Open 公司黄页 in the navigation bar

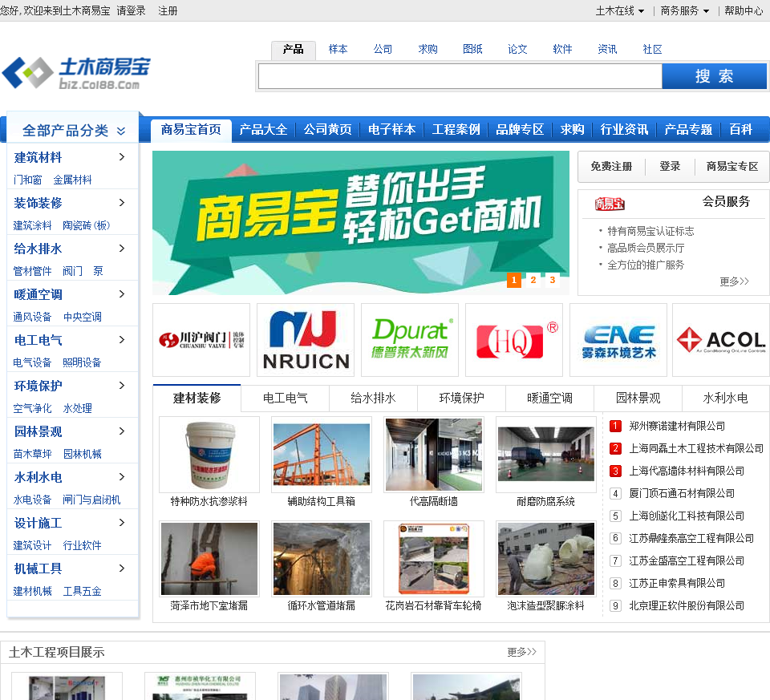[327, 130]
